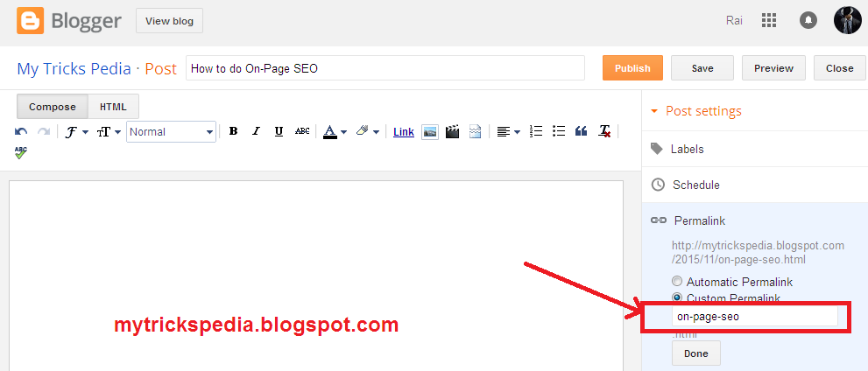Collapse the Post settings section
This screenshot has height=371, width=868.
click(x=695, y=111)
